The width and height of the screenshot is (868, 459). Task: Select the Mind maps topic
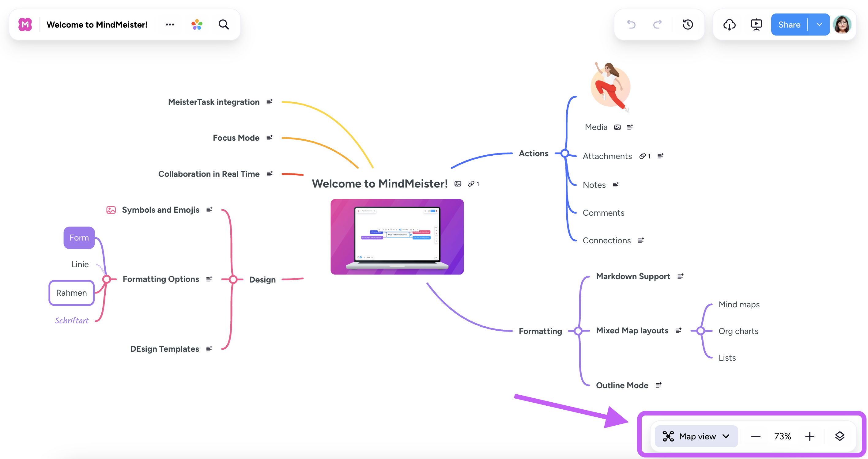click(739, 305)
